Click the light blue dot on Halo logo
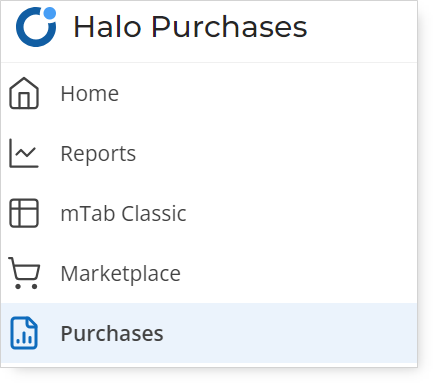The image size is (433, 383). click(x=50, y=13)
